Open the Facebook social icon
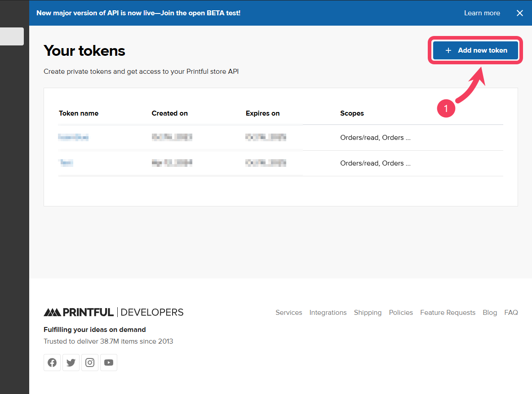 52,363
